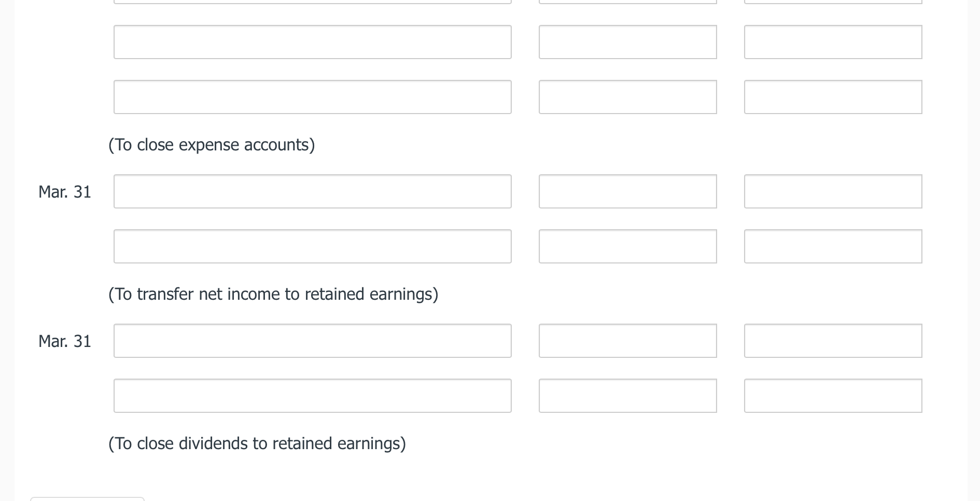Click the credit field in the net income entry
The height and width of the screenshot is (501, 980).
pyautogui.click(x=832, y=246)
